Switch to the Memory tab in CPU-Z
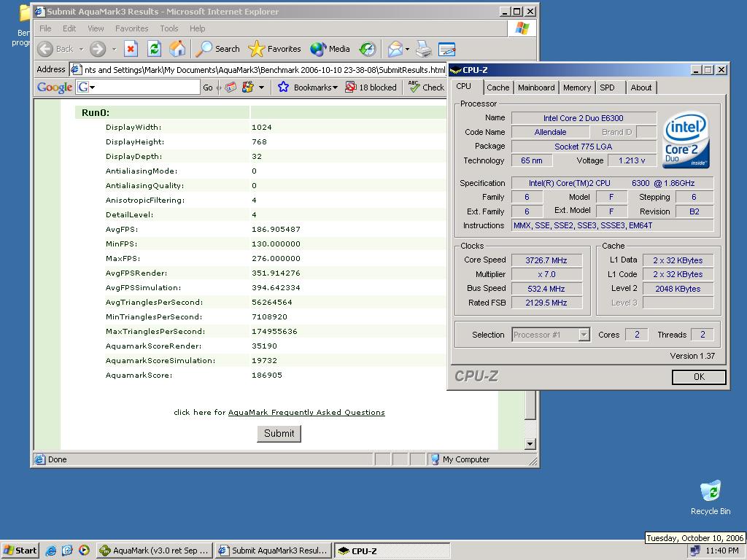 (x=577, y=87)
